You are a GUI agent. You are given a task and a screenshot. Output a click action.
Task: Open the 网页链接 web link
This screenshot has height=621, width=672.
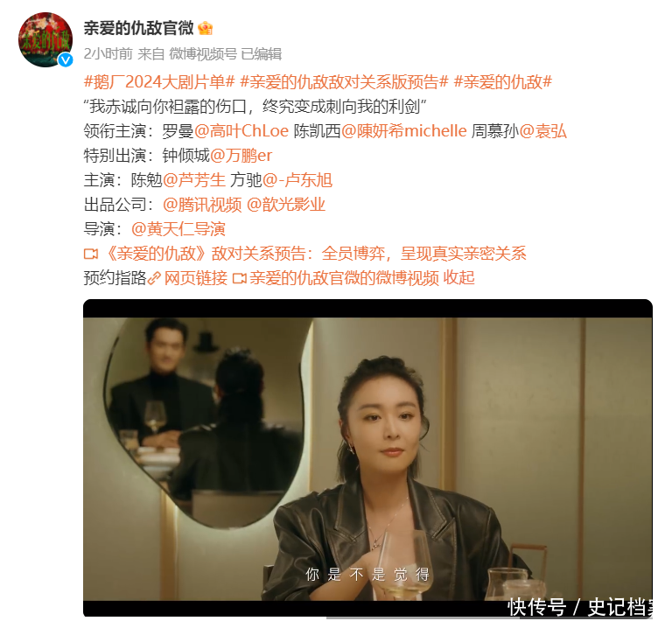coord(196,278)
